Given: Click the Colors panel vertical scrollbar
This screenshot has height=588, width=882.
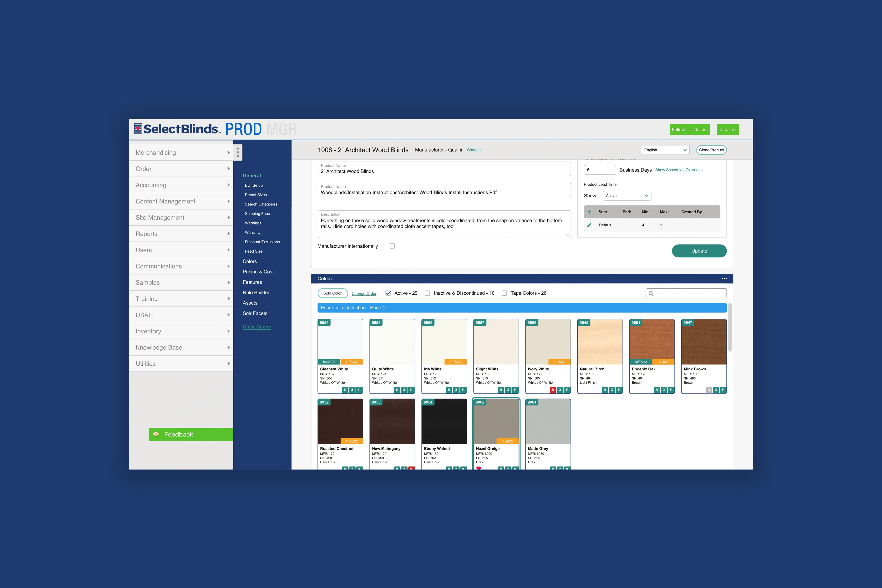Looking at the screenshot, I should click(730, 327).
